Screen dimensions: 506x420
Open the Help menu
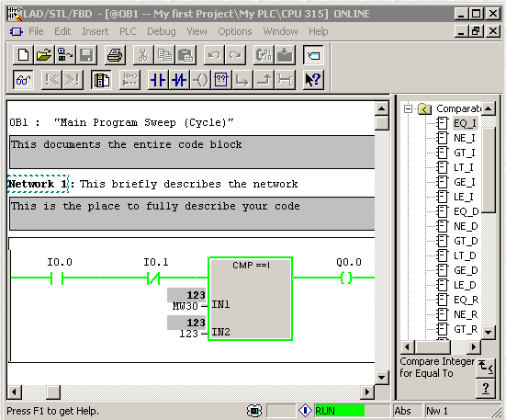point(318,31)
